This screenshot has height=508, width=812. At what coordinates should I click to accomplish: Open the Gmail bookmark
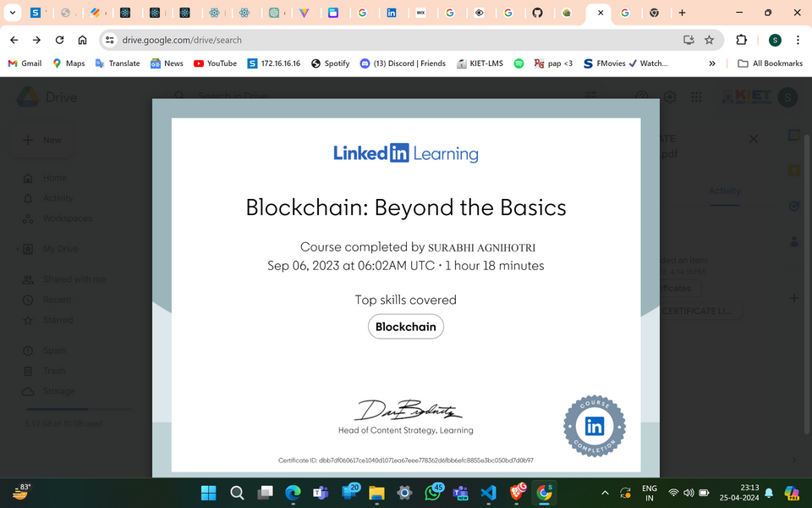point(25,63)
